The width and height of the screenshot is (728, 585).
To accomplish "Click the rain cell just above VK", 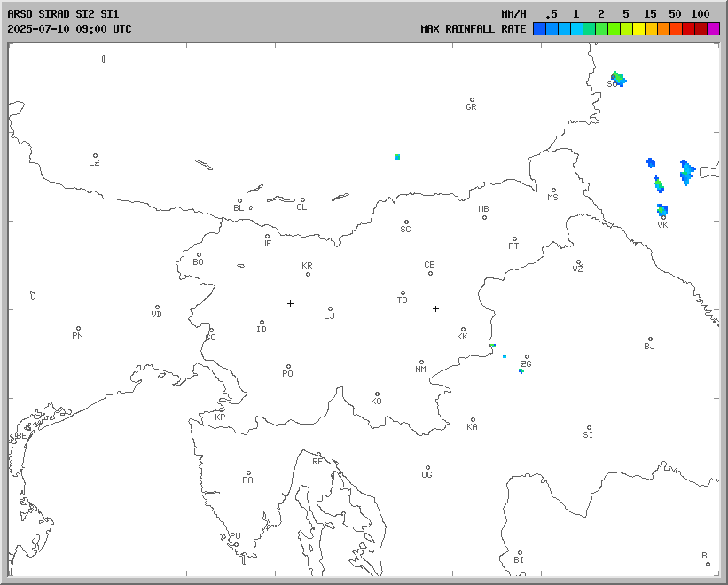I will (x=662, y=210).
